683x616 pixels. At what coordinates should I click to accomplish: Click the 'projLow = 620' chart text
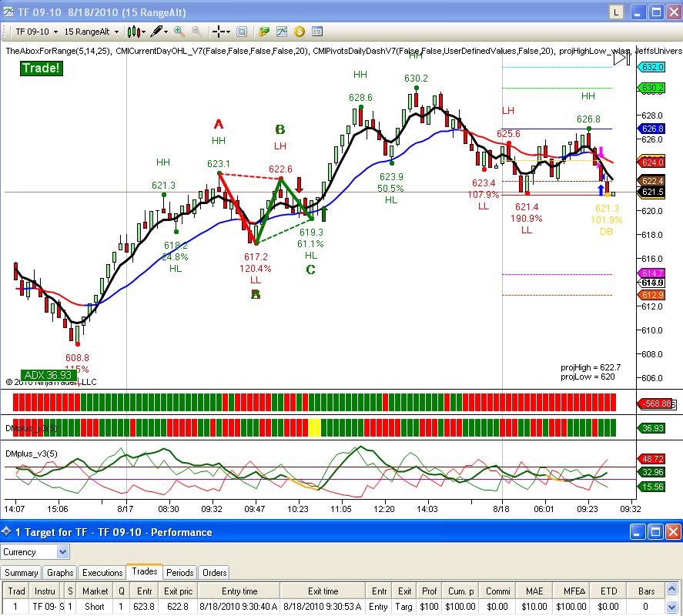click(588, 377)
